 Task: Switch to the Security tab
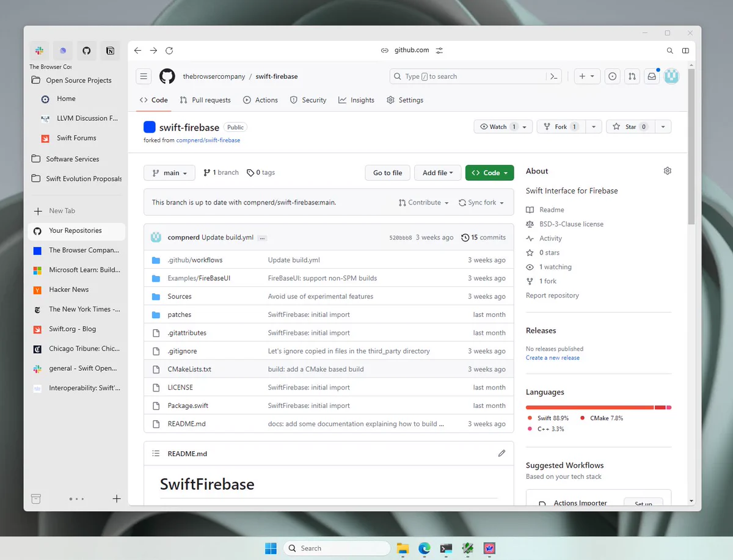coord(308,100)
